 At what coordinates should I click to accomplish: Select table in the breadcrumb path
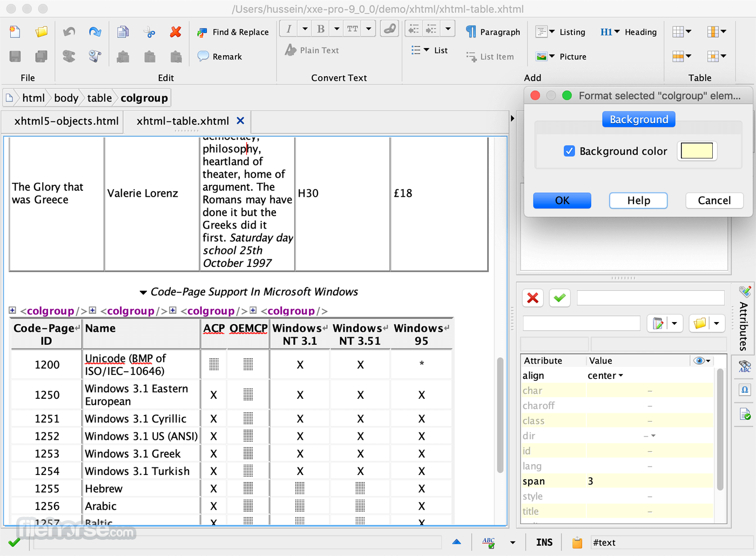pos(99,98)
